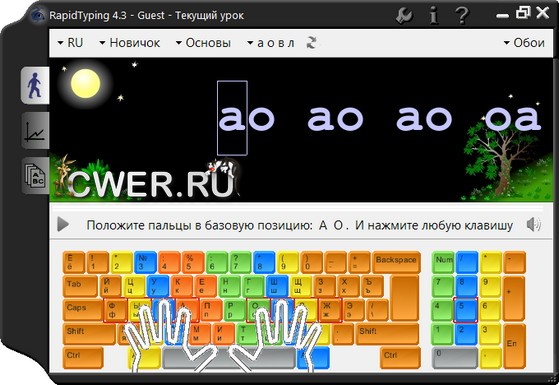Image resolution: width=559 pixels, height=385 pixels.
Task: Click the orange М key
Action: click(200, 334)
